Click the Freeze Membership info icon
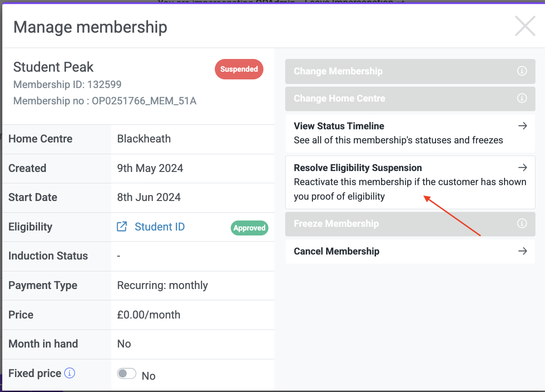Screen dimensions: 545x392 522,223
